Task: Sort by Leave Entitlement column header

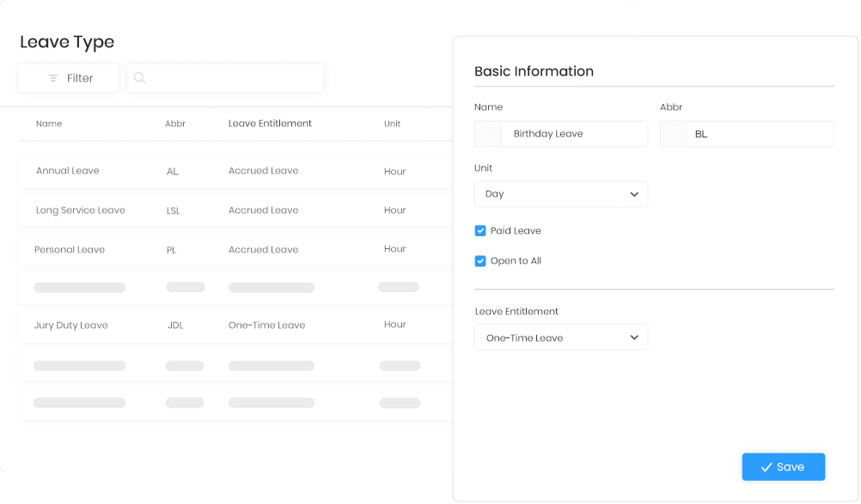Action: (x=270, y=124)
